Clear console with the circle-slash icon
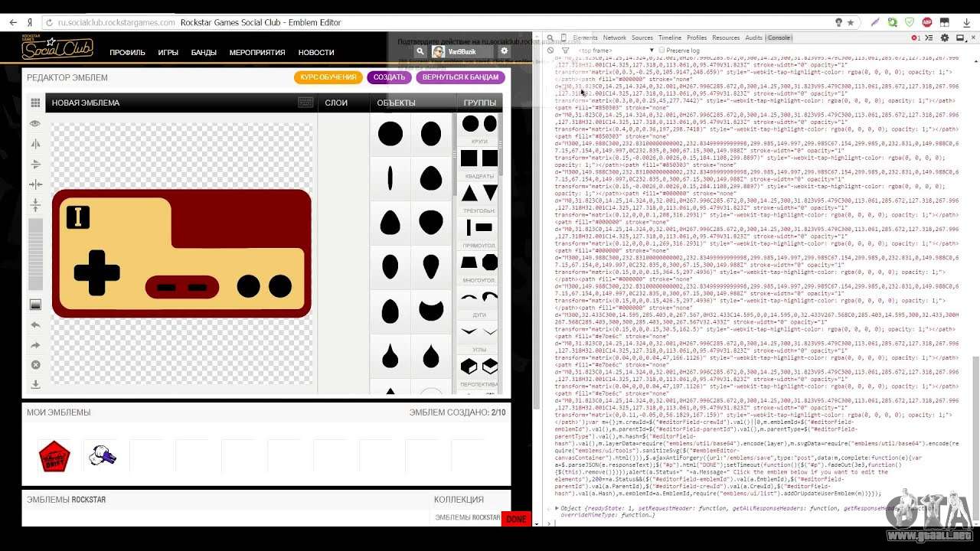 550,51
